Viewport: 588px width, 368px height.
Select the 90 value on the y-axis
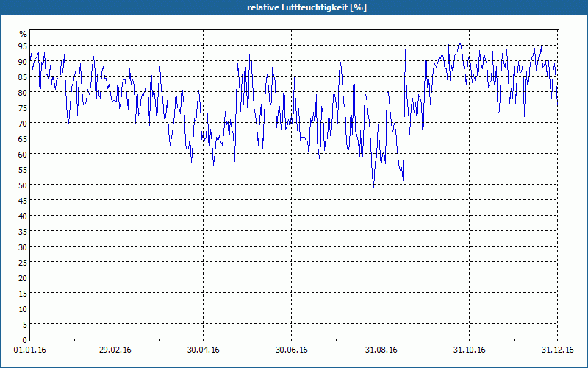[23, 62]
